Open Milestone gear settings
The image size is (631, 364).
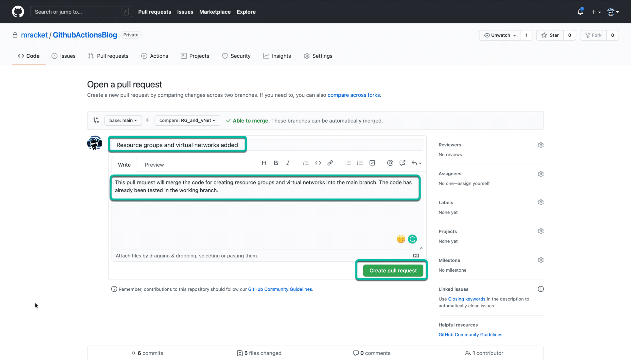[x=541, y=260]
